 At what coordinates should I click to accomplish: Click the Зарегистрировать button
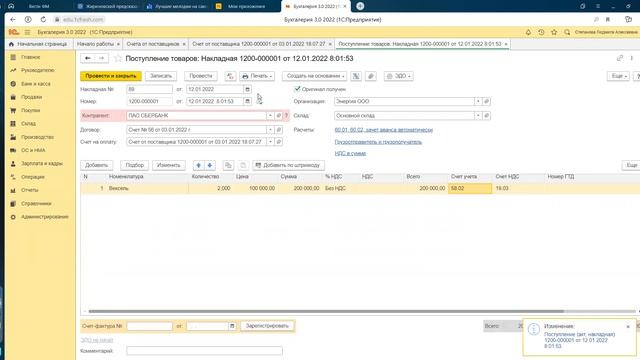(267, 326)
